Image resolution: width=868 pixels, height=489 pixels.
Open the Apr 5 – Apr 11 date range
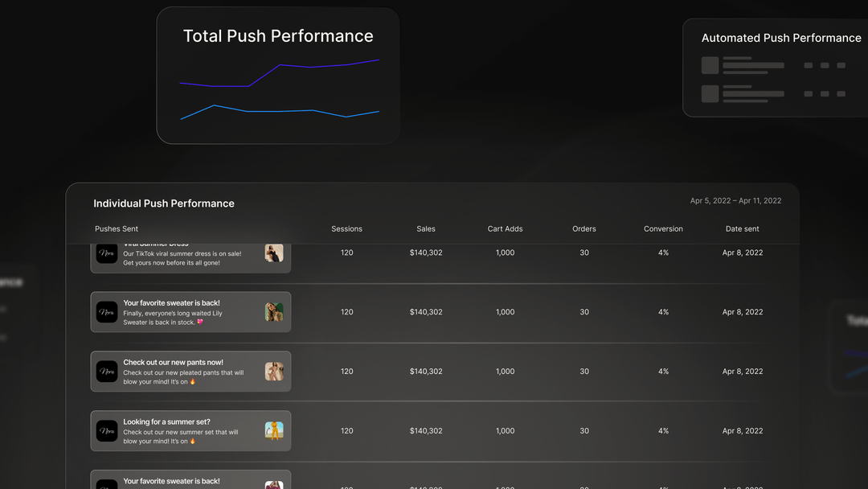pyautogui.click(x=735, y=201)
